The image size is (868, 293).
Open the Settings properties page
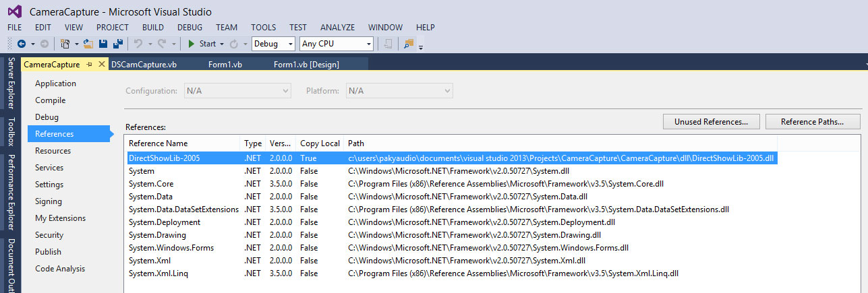(49, 185)
